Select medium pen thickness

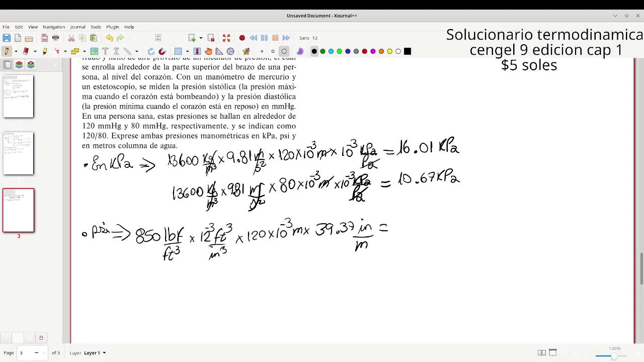click(273, 51)
